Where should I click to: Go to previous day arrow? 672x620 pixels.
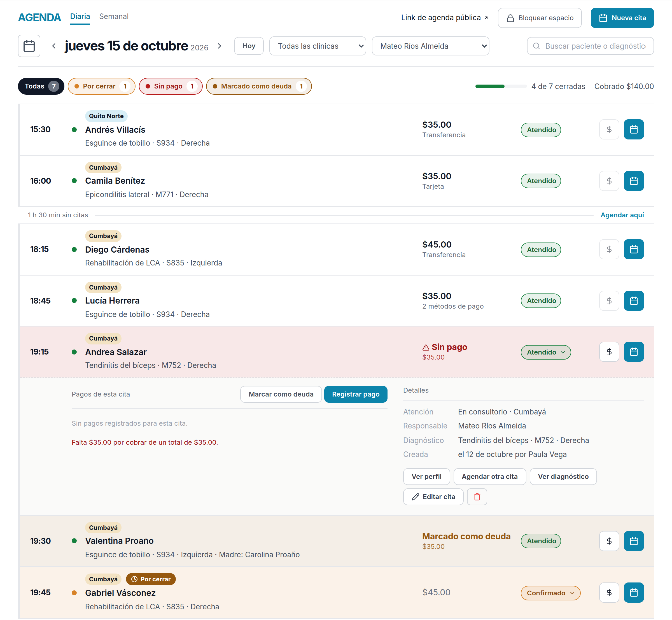click(54, 46)
